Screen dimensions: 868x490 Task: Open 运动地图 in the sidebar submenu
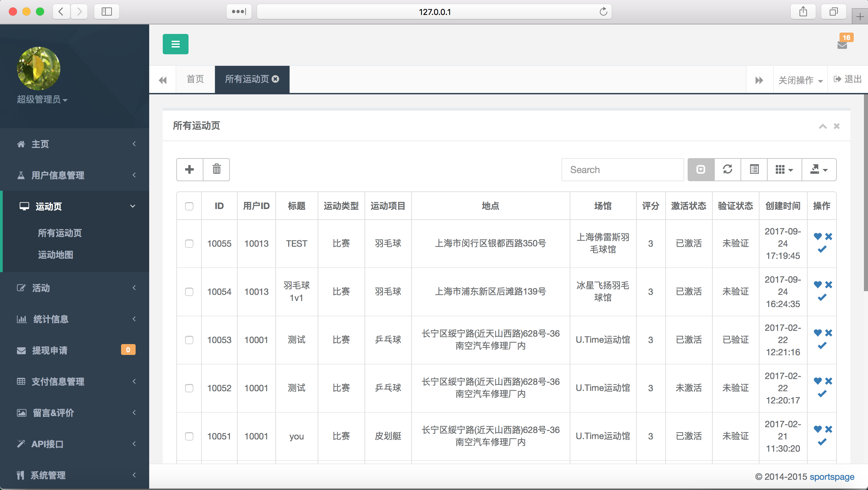(x=56, y=255)
